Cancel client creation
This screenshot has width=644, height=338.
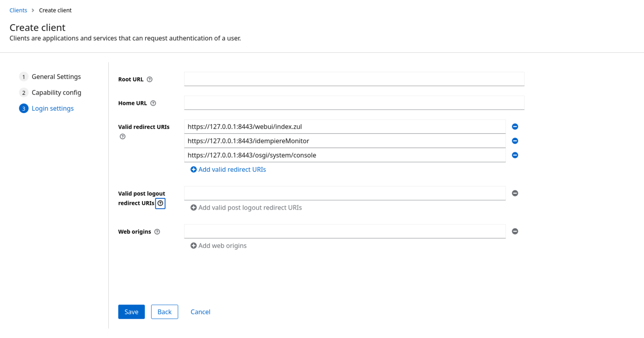[200, 312]
